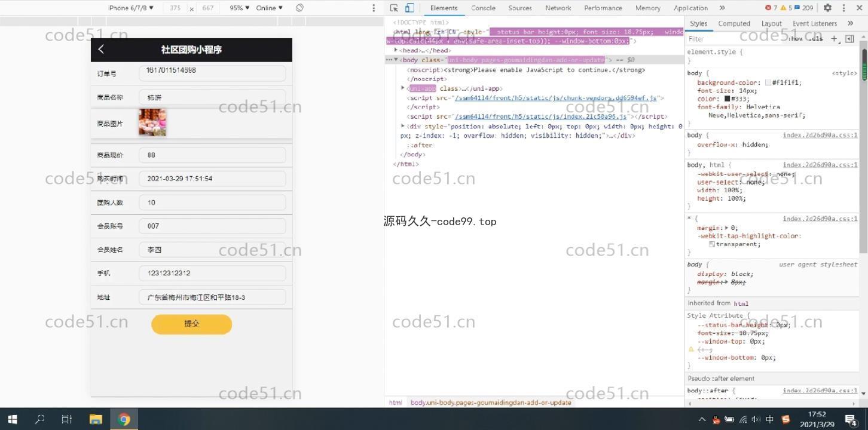Image resolution: width=868 pixels, height=430 pixels.
Task: Open File Explorer from taskbar
Action: coord(96,419)
